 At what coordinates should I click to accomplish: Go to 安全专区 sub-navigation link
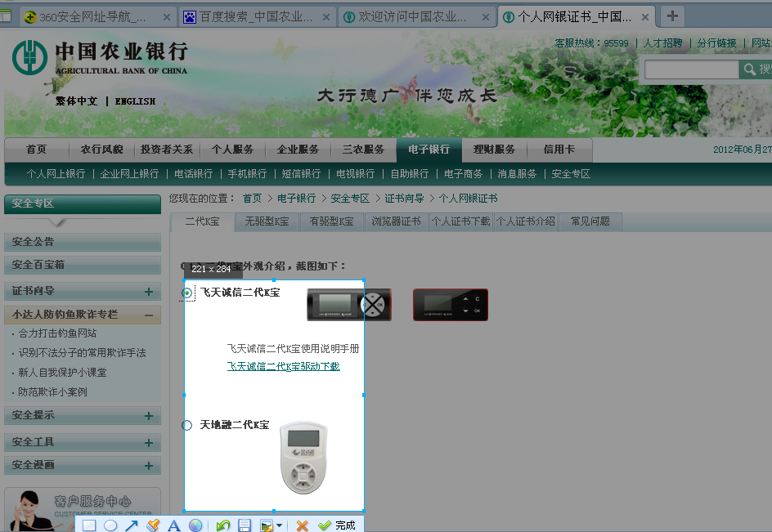[x=571, y=174]
